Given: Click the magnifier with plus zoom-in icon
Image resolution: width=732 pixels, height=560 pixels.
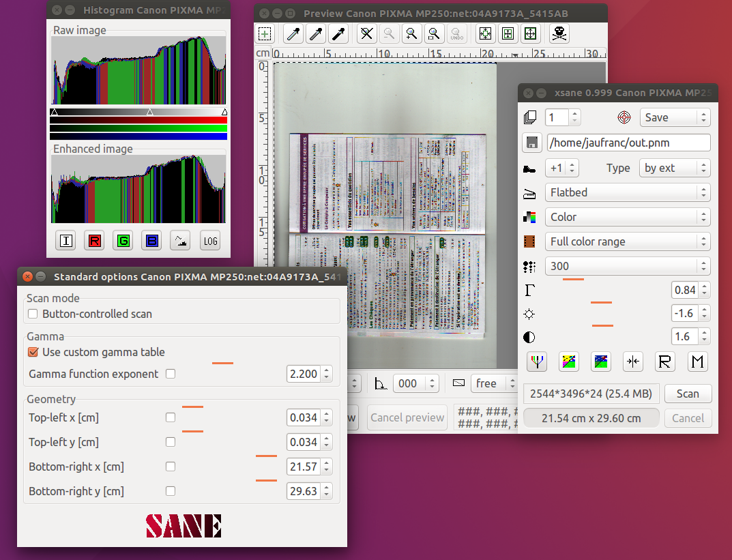Looking at the screenshot, I should [x=411, y=33].
